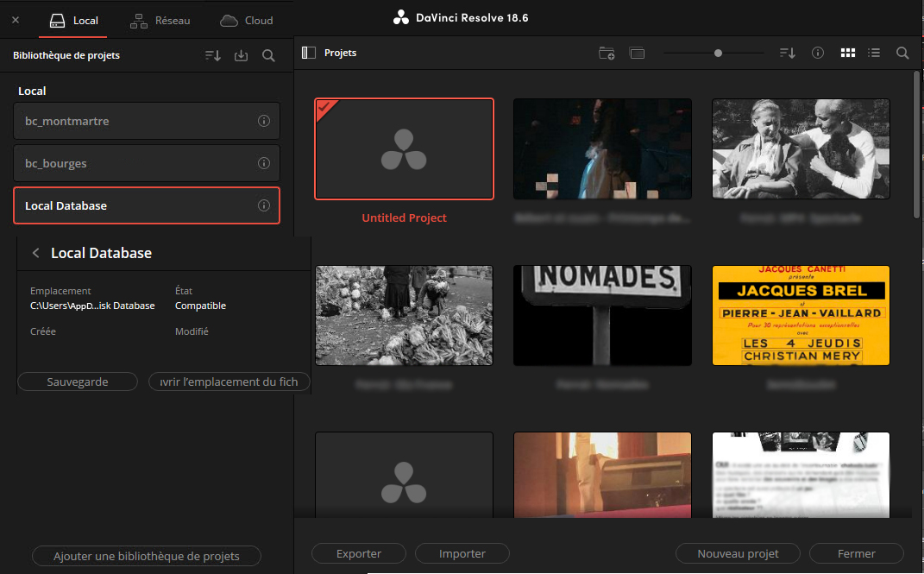Select the white document project thumbnail
924x574 pixels.
pos(801,476)
